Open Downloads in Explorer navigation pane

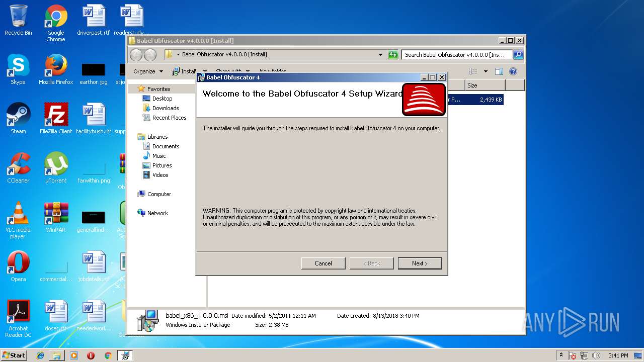pyautogui.click(x=166, y=108)
